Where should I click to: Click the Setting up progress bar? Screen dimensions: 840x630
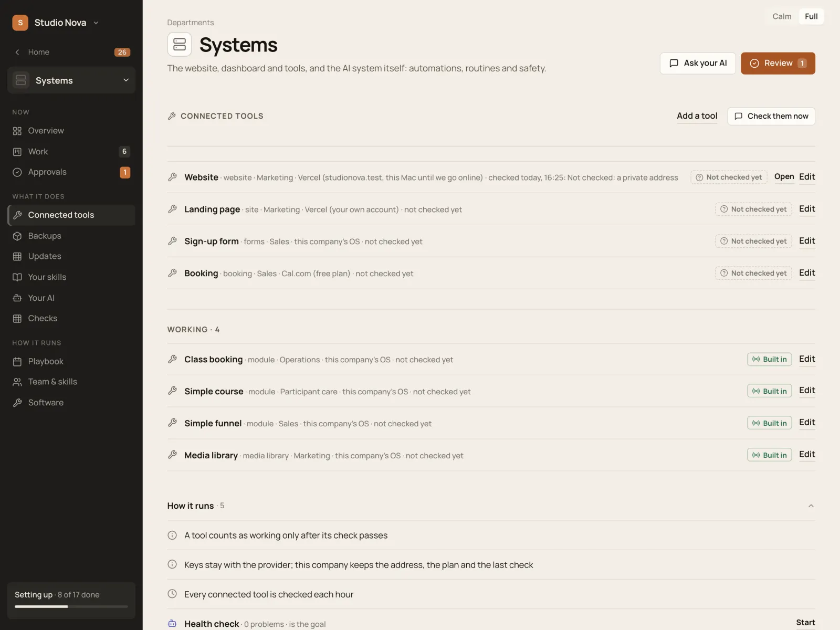(71, 607)
